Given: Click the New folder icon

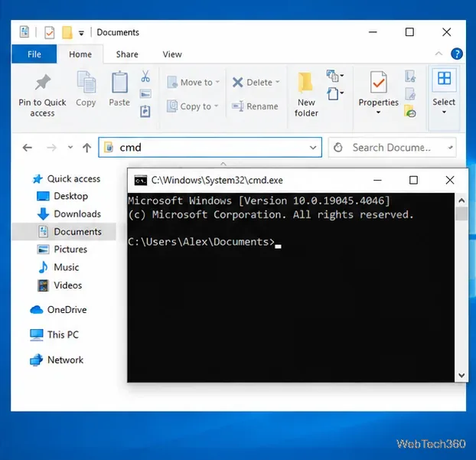Looking at the screenshot, I should pyautogui.click(x=305, y=83).
